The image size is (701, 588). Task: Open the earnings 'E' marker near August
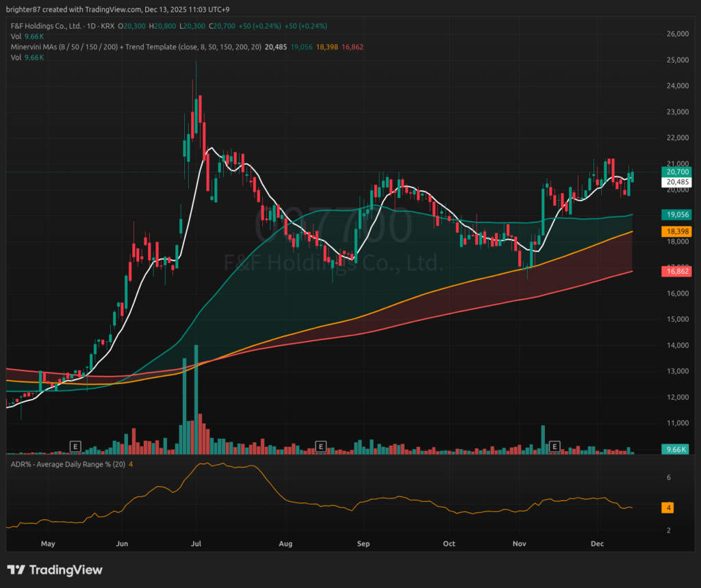pyautogui.click(x=320, y=447)
